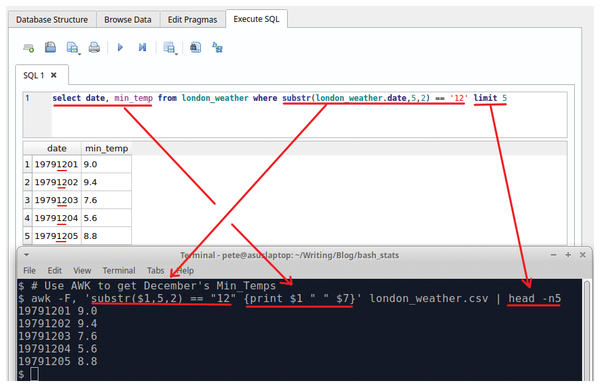Click inside the SQL query editor
The image size is (600, 387).
coord(295,114)
